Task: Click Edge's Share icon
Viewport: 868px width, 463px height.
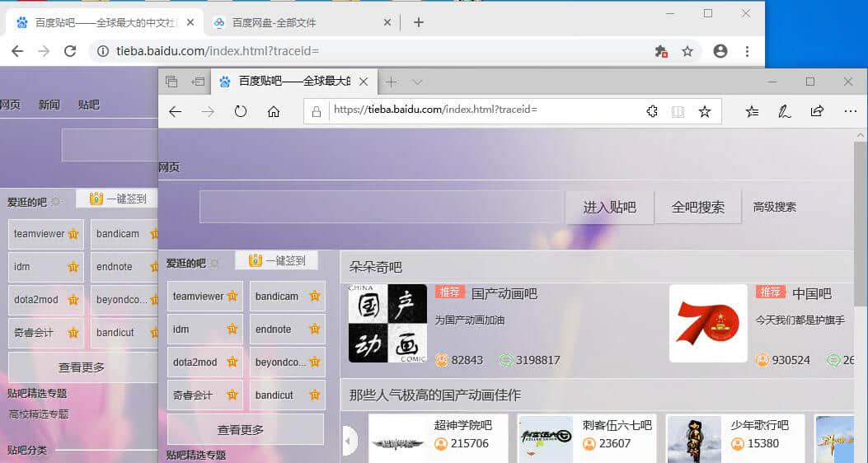Action: tap(817, 111)
